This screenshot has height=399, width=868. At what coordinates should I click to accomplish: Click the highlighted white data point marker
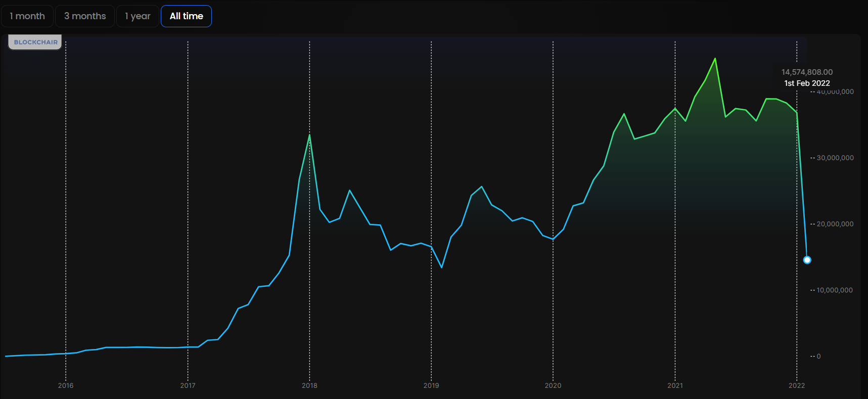[807, 260]
